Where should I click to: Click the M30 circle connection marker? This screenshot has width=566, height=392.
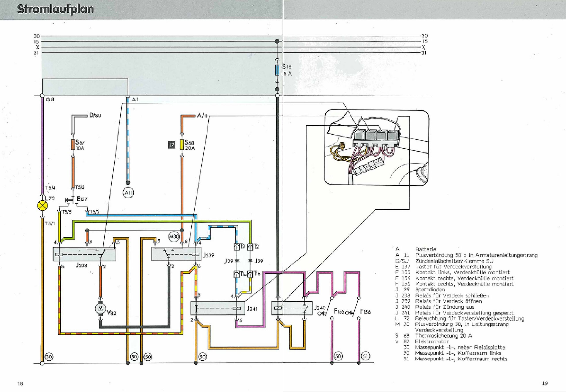pyautogui.click(x=174, y=236)
